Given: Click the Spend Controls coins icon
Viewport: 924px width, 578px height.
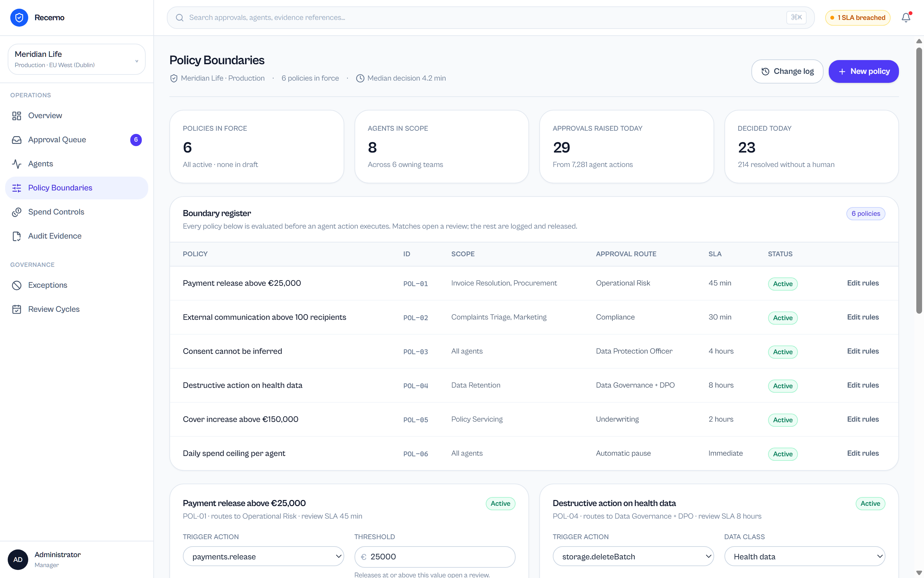Looking at the screenshot, I should [x=16, y=212].
